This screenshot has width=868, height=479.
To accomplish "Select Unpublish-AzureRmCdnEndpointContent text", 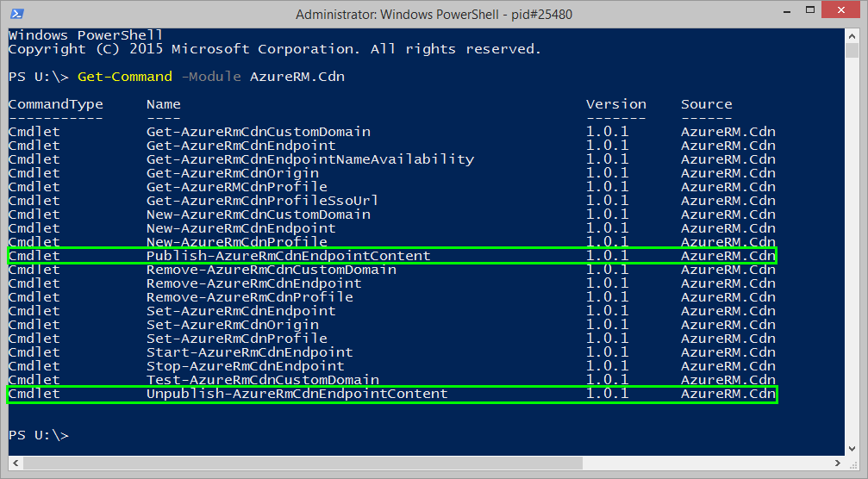I will click(x=297, y=394).
